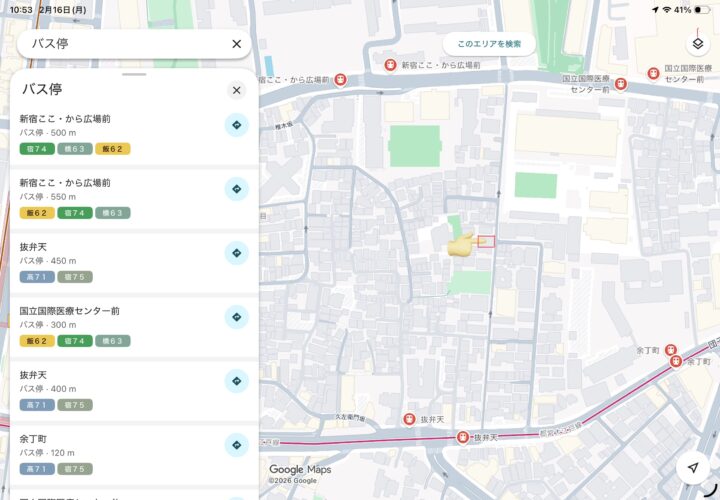
Task: Get directions to 余丁町 120 m stop
Action: (x=236, y=445)
